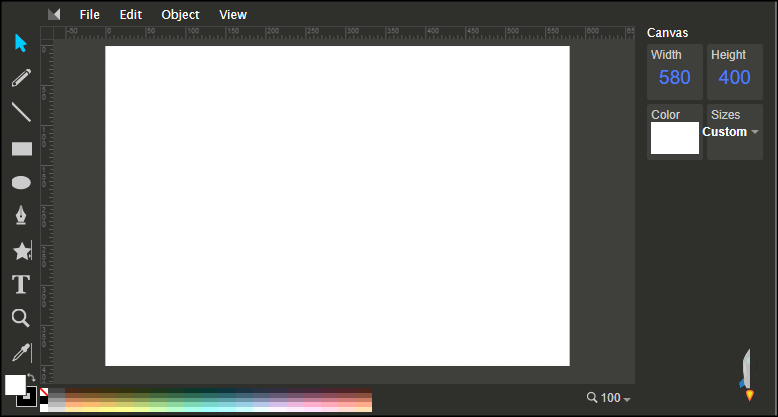Click the canvas Width value 580
Image resolution: width=778 pixels, height=417 pixels.
[674, 77]
